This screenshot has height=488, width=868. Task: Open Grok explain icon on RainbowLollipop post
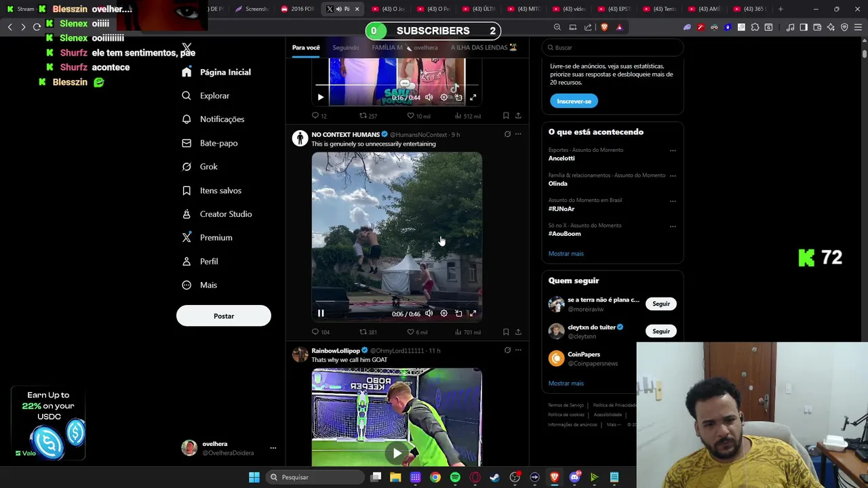pyautogui.click(x=507, y=350)
